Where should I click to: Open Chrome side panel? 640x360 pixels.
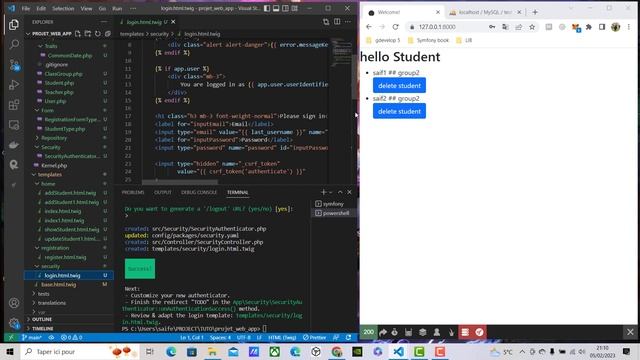click(x=602, y=27)
